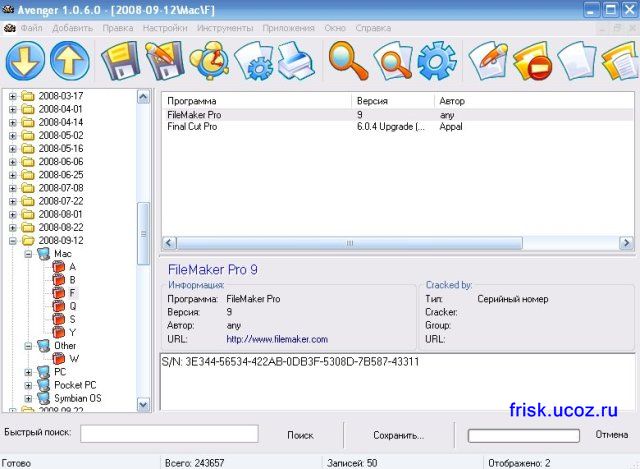Click the edit document pencil icon
The width and height of the screenshot is (640, 469).
tap(488, 60)
